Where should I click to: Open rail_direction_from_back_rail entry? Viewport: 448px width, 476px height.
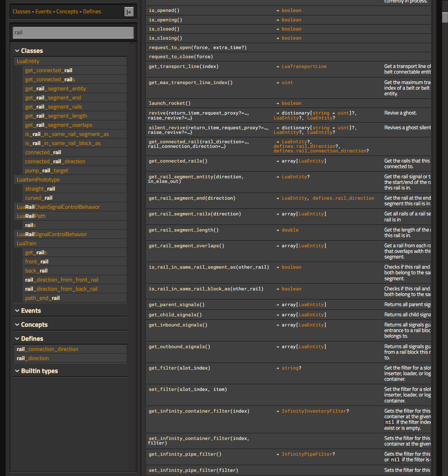61,289
